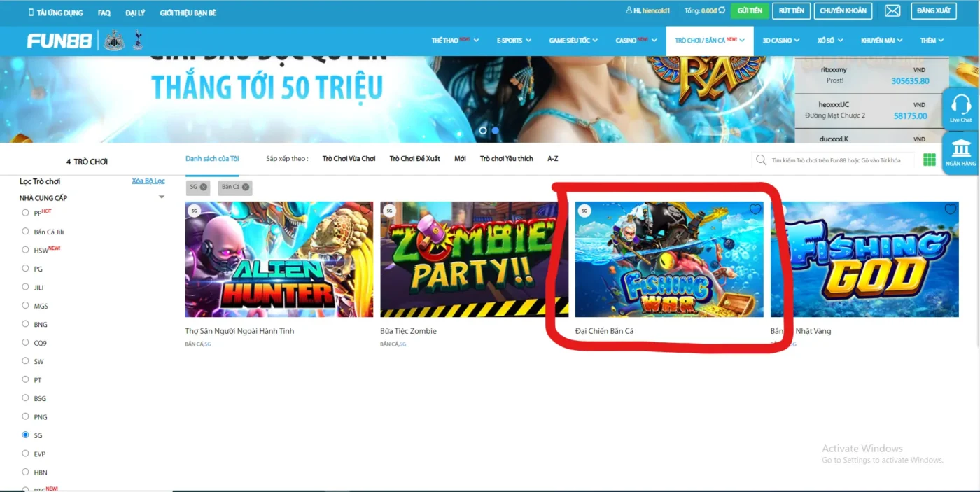Open the Zombie Party game thumbnail
The width and height of the screenshot is (980, 492).
pos(474,260)
